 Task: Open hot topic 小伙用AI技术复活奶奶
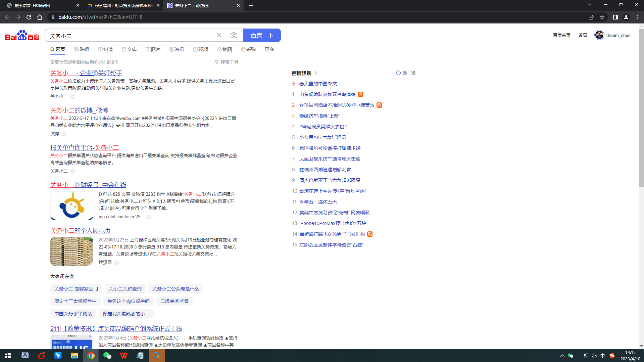tap(323, 137)
